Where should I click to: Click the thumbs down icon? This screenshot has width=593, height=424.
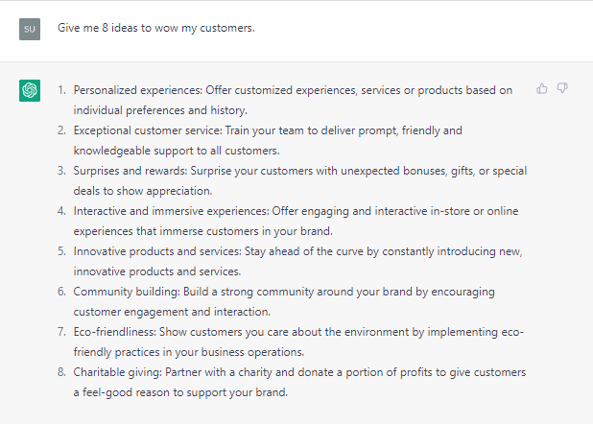(562, 89)
